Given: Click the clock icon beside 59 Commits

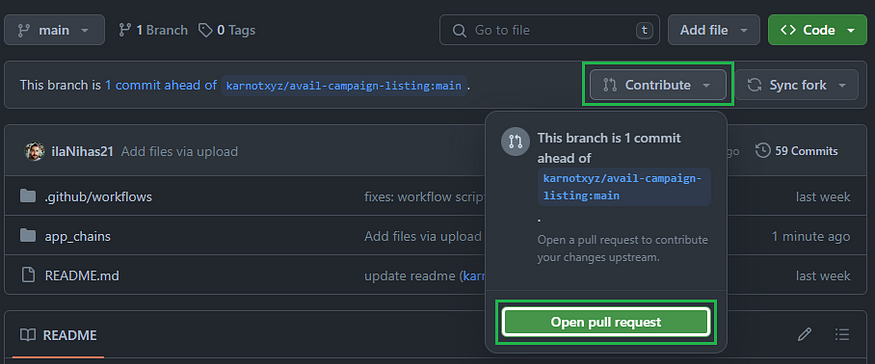Looking at the screenshot, I should click(x=763, y=151).
